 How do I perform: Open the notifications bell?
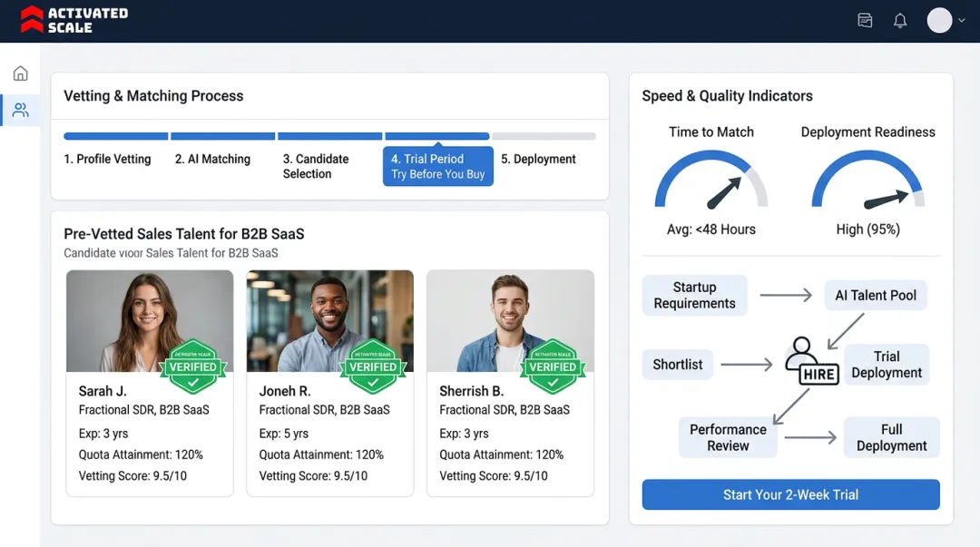900,21
